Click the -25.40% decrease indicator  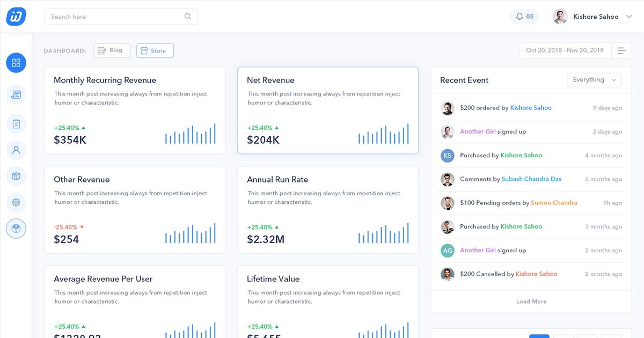(x=69, y=227)
